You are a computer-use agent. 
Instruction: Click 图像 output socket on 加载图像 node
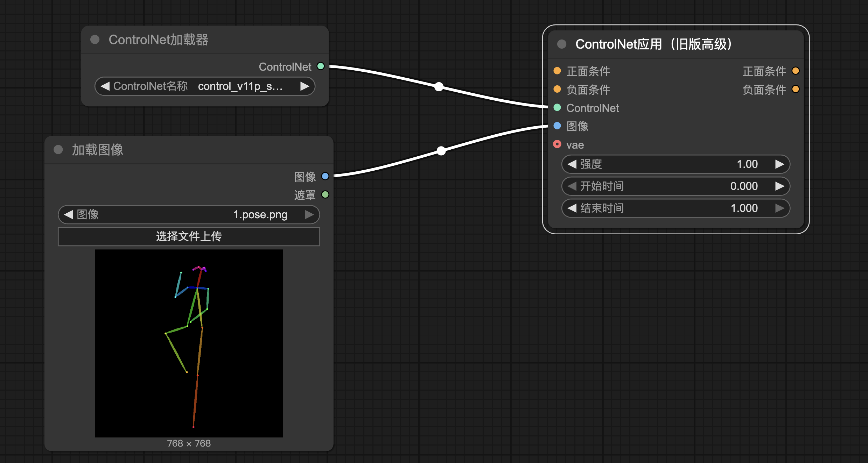coord(325,176)
